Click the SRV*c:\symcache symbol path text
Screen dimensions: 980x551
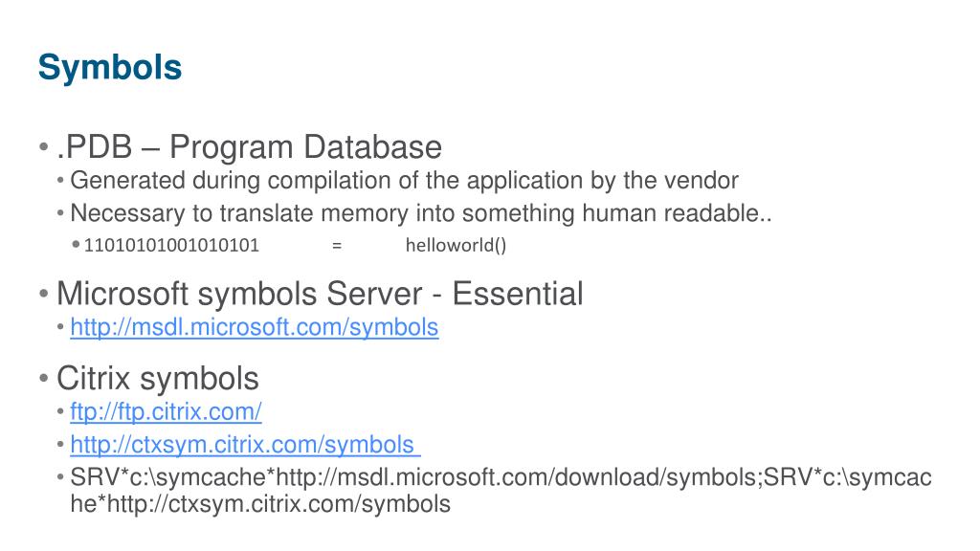(x=501, y=478)
